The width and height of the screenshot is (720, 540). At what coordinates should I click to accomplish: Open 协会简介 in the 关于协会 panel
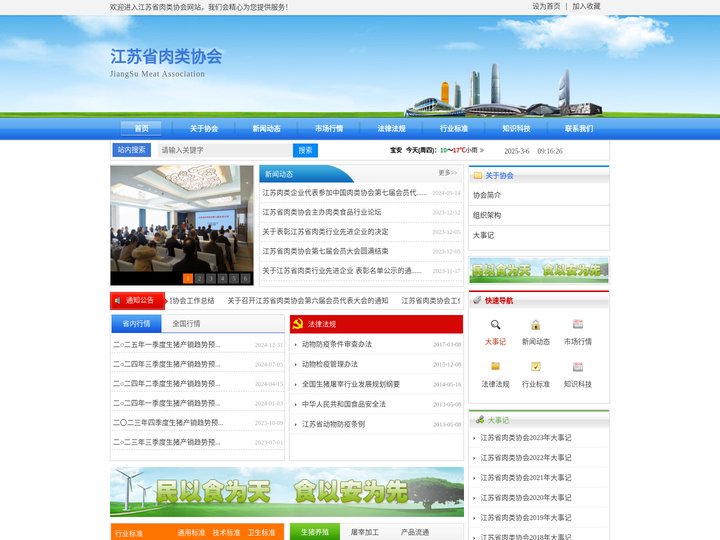487,195
